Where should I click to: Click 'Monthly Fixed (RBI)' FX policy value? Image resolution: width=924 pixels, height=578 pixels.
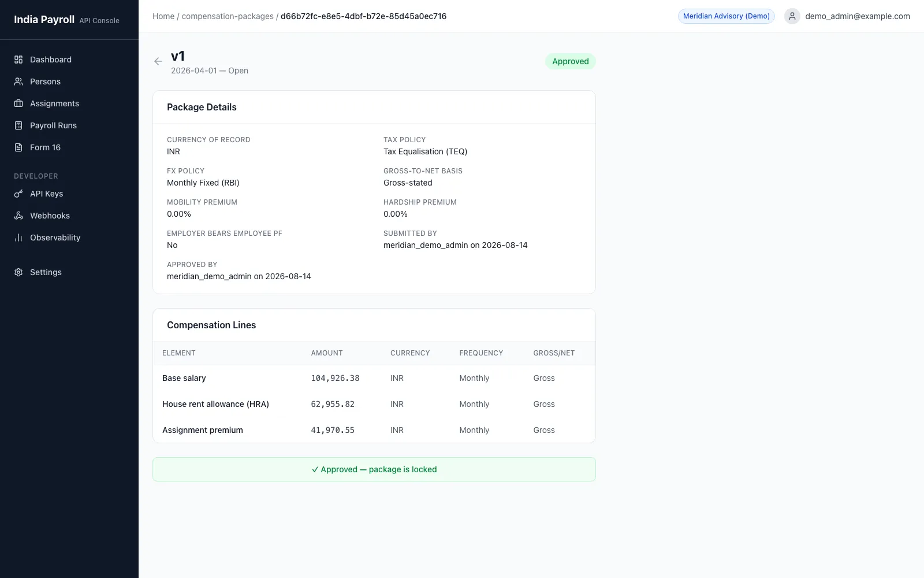tap(203, 183)
